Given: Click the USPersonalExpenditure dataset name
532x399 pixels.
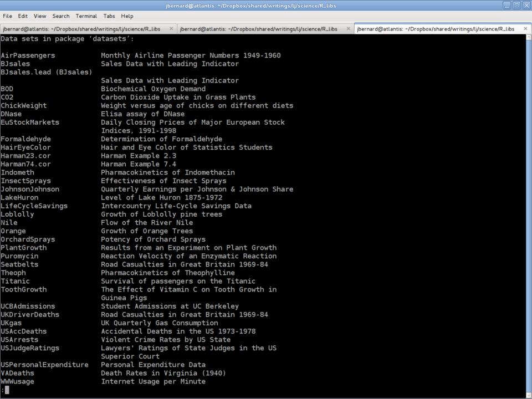Looking at the screenshot, I should (x=44, y=365).
